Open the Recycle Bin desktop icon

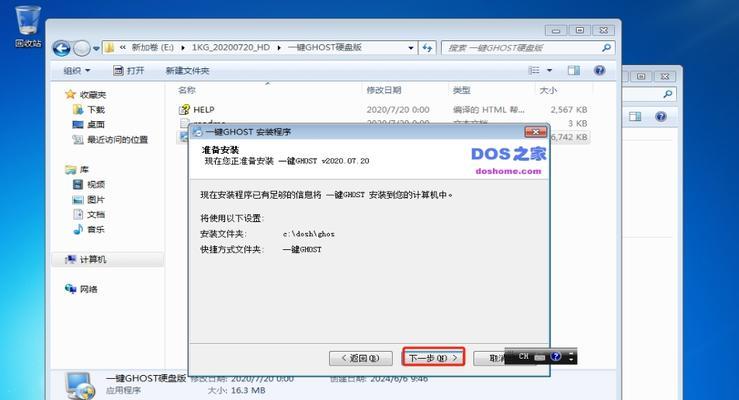(x=28, y=27)
